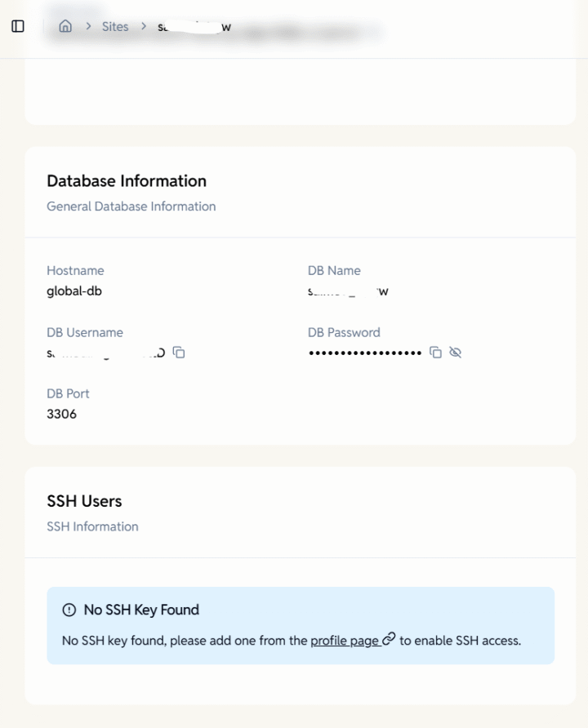Toggle the sidebar panel icon
588x728 pixels.
[18, 26]
